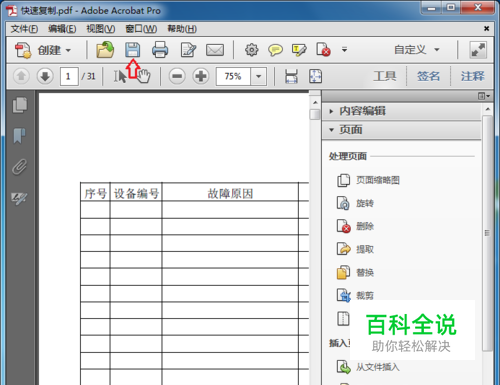Save the file with the floppy disk icon
The width and height of the screenshot is (500, 385).
pyautogui.click(x=133, y=50)
